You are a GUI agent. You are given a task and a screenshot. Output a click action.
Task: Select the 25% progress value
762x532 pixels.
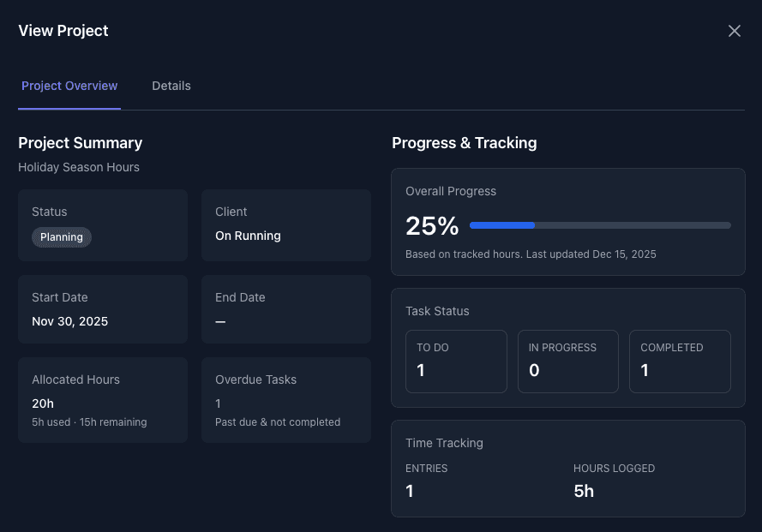tap(431, 226)
